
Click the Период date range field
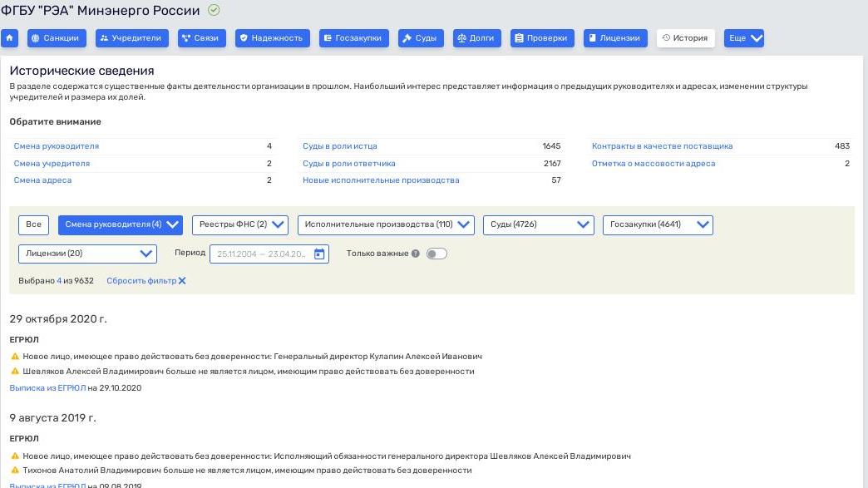261,254
